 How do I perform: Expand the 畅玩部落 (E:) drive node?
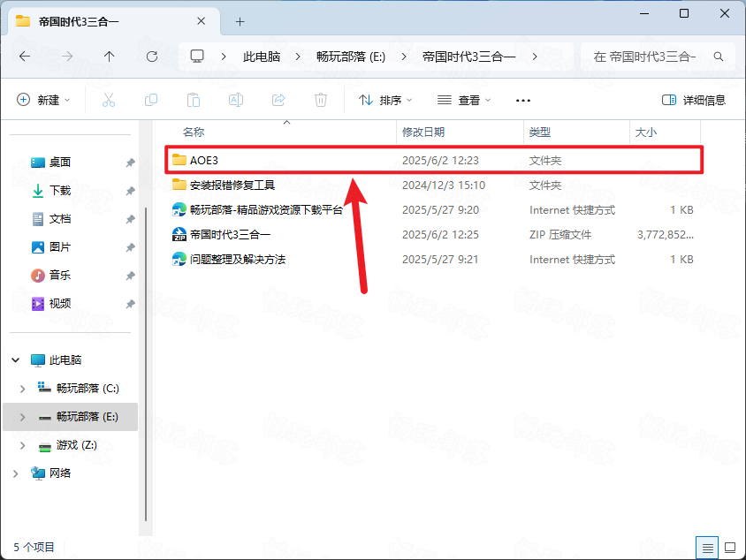22,417
